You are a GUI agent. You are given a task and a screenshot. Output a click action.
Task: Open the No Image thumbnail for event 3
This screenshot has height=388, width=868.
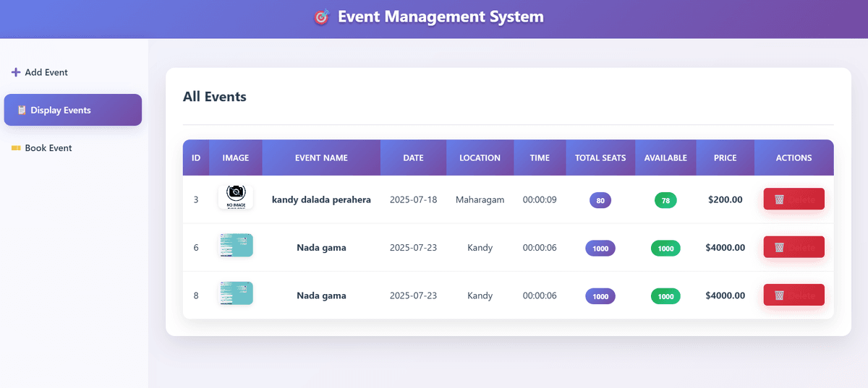(236, 197)
